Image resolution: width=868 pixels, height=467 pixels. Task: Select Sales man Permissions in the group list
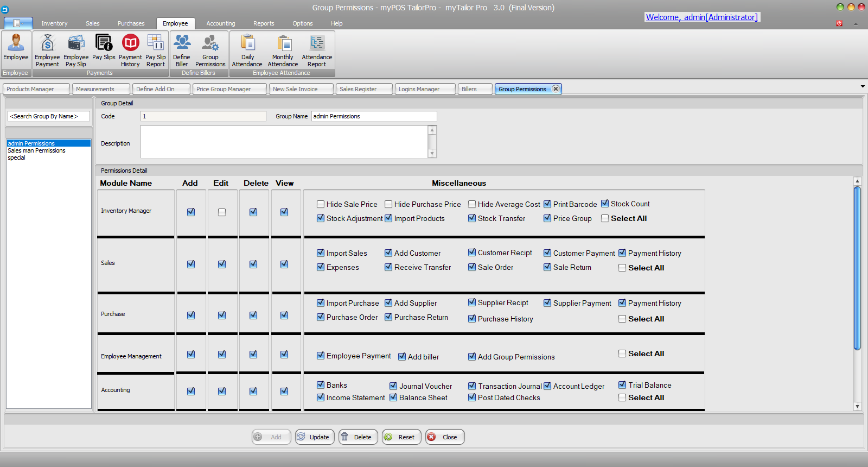(x=36, y=150)
